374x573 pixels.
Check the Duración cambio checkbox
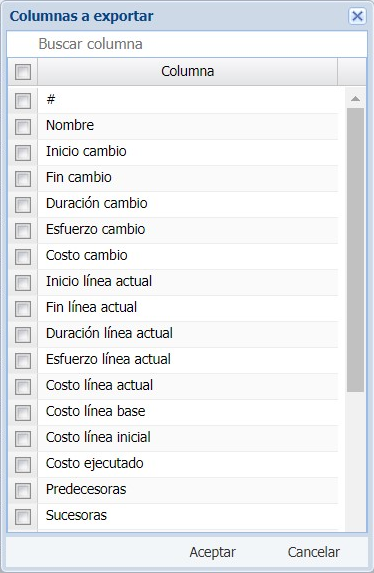(x=23, y=205)
